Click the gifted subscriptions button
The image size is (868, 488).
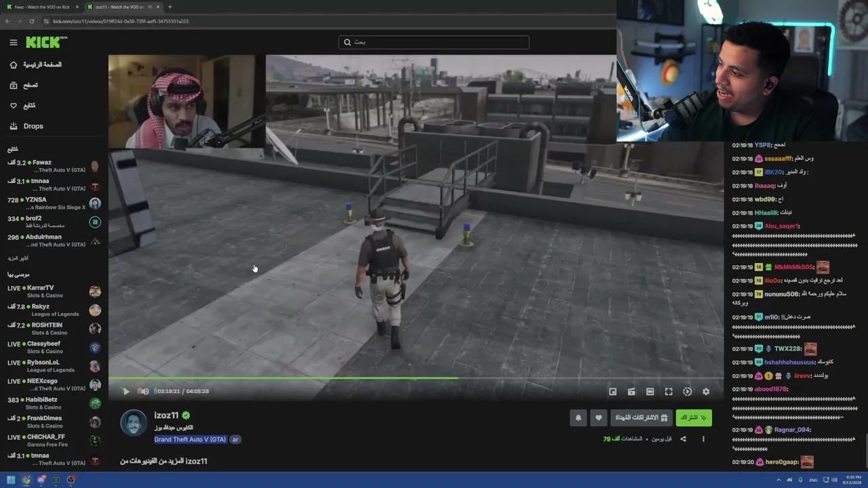[641, 418]
